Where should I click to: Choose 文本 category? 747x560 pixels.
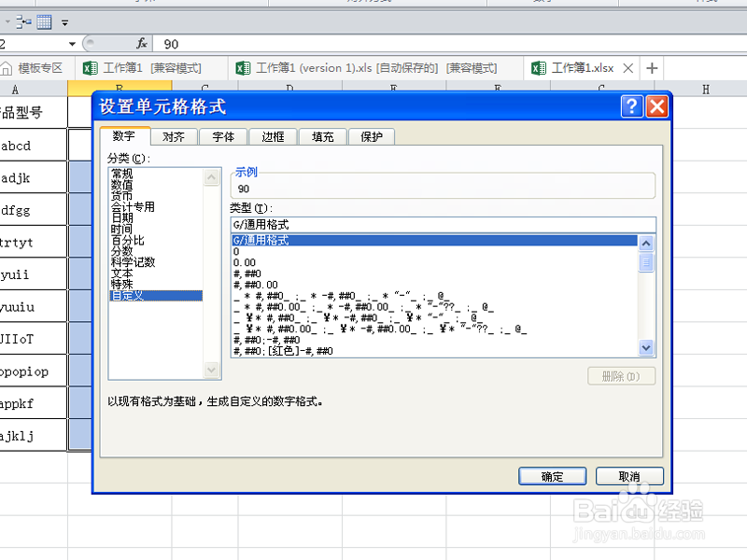click(122, 273)
